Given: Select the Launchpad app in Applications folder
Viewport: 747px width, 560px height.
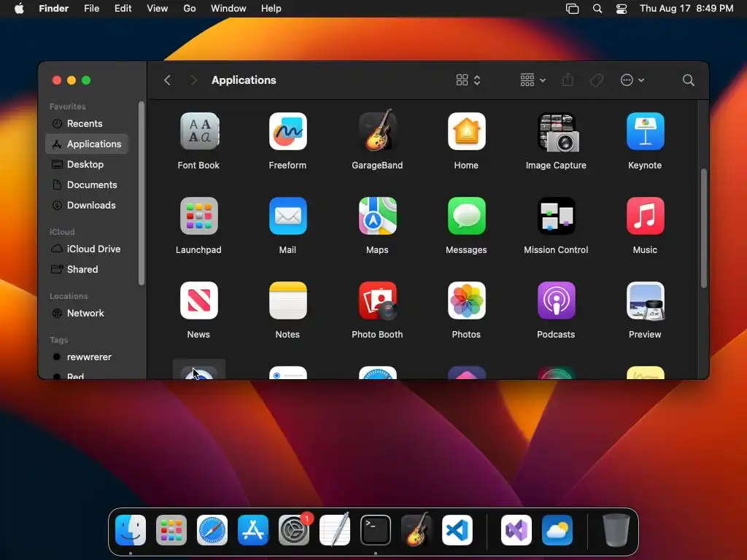Looking at the screenshot, I should point(199,216).
